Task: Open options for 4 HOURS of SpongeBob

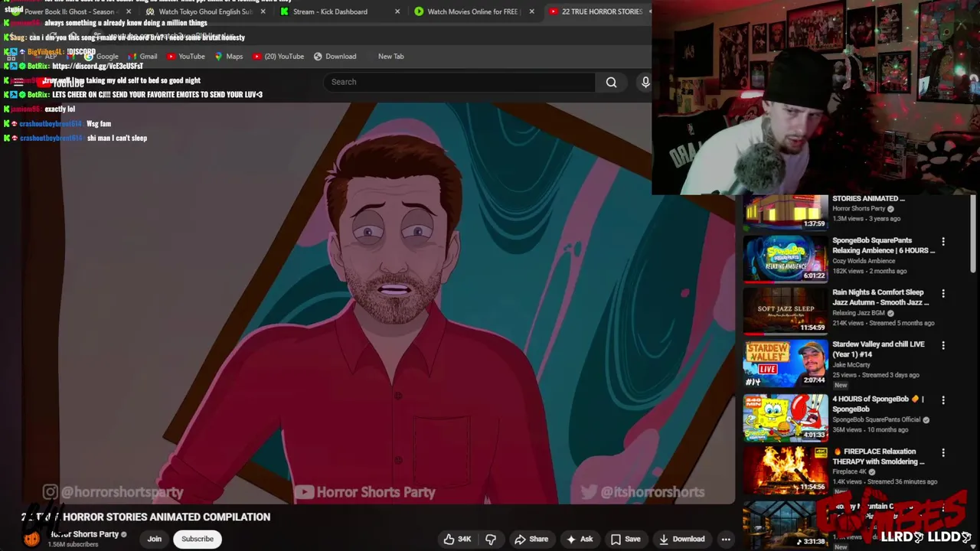Action: [943, 399]
